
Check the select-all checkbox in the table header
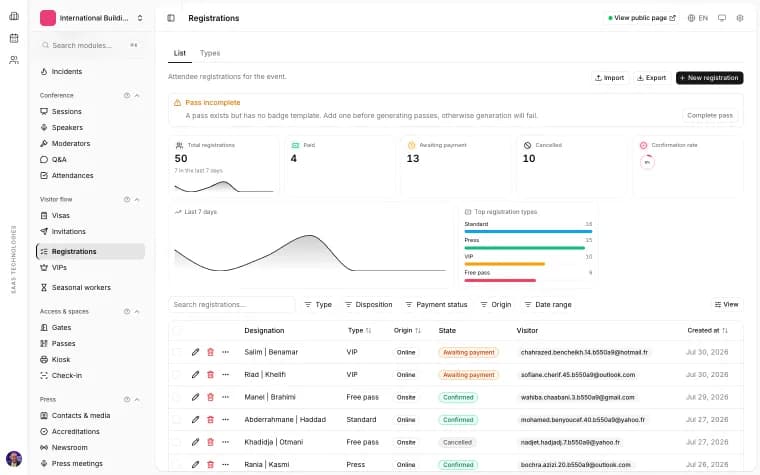[177, 331]
